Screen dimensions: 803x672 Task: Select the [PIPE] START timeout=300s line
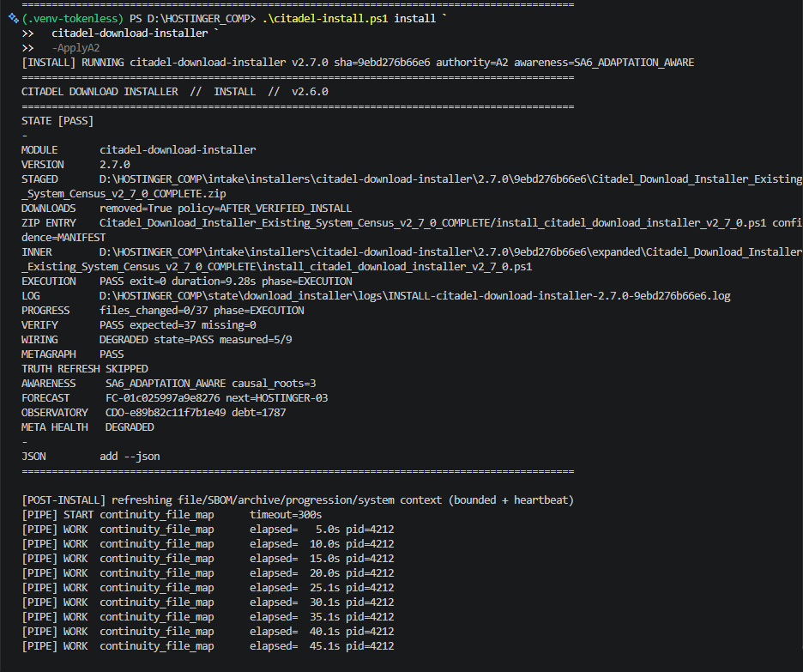172,515
